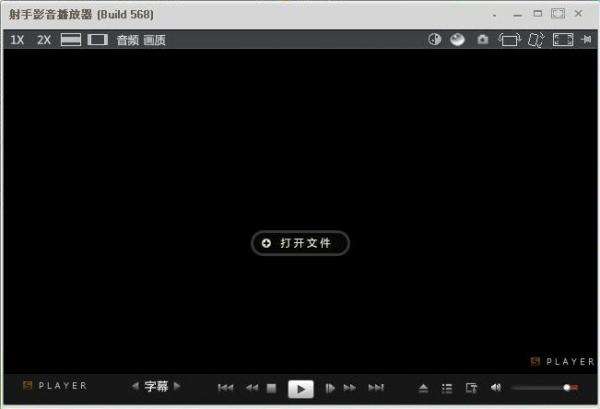Stop playback
600x409 pixels.
(x=271, y=388)
